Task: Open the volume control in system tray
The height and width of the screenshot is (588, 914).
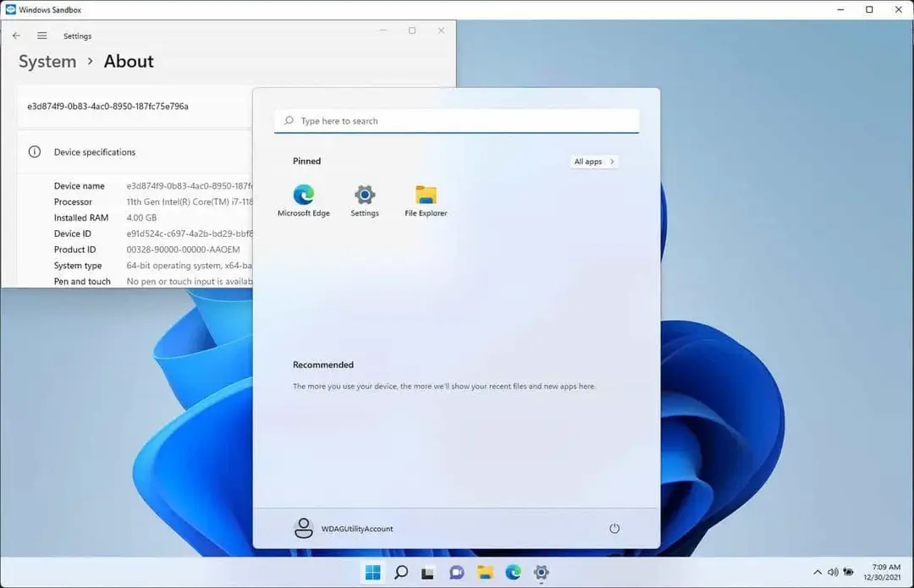Action: click(833, 572)
